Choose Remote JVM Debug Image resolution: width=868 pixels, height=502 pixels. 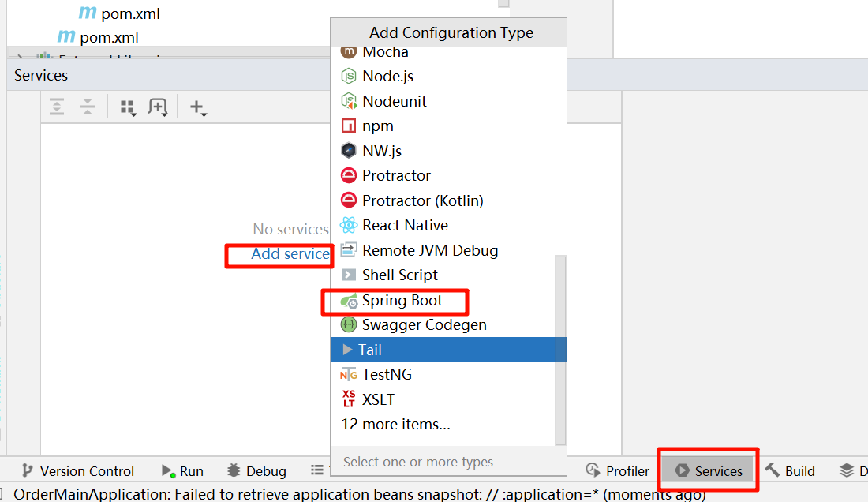[x=443, y=250]
